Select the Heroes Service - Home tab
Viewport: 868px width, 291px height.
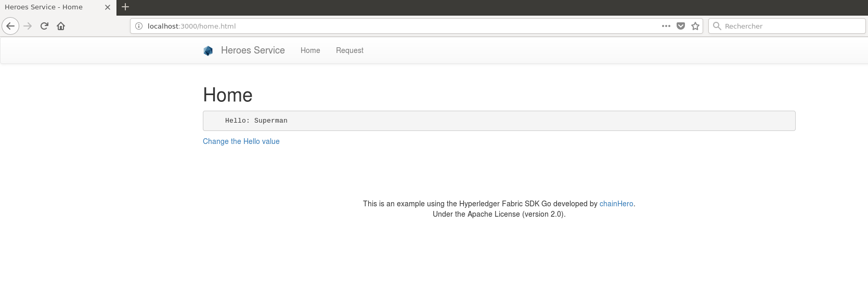58,7
